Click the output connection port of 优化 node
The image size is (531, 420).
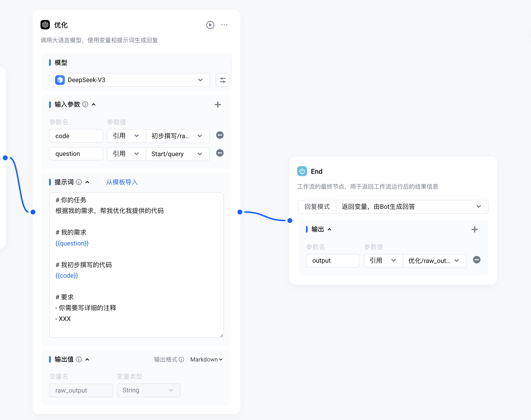[240, 212]
